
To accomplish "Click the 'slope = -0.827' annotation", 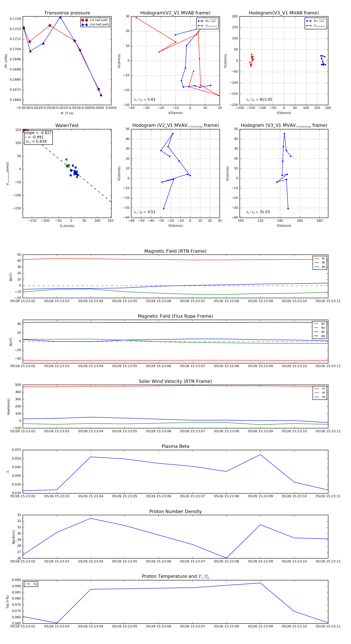I will (x=38, y=133).
